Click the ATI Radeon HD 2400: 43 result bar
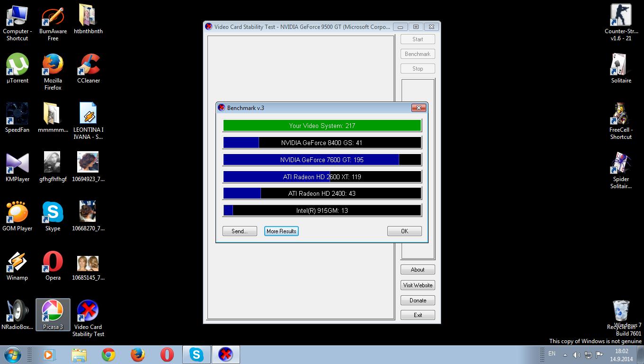Screen dimensions: 644x364 (x=322, y=193)
